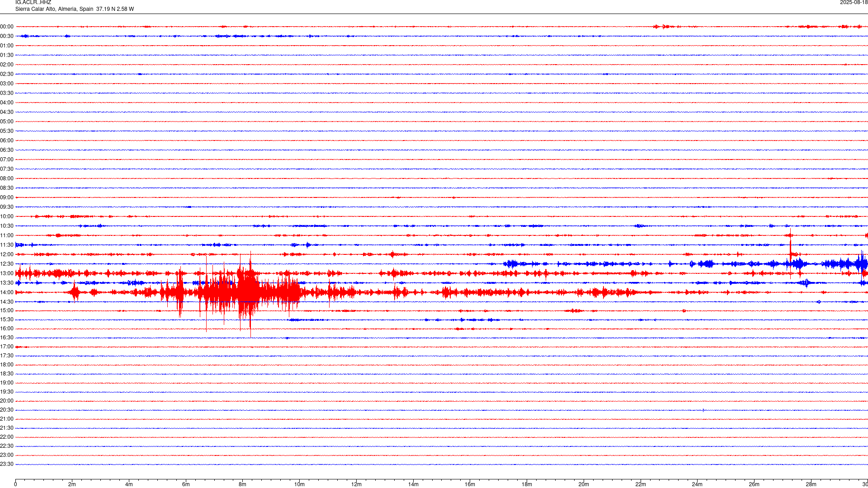Image resolution: width=868 pixels, height=488 pixels.
Task: Select the 17:00 row label
Action: 7,347
